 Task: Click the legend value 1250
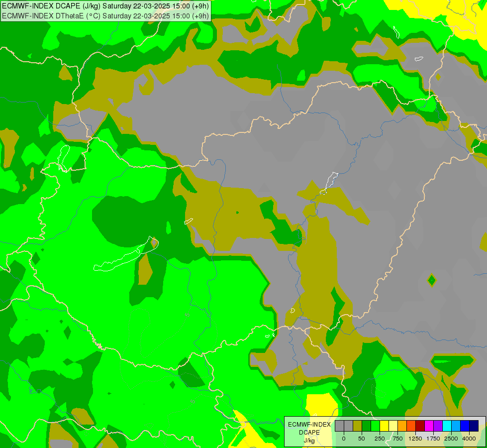pyautogui.click(x=415, y=439)
